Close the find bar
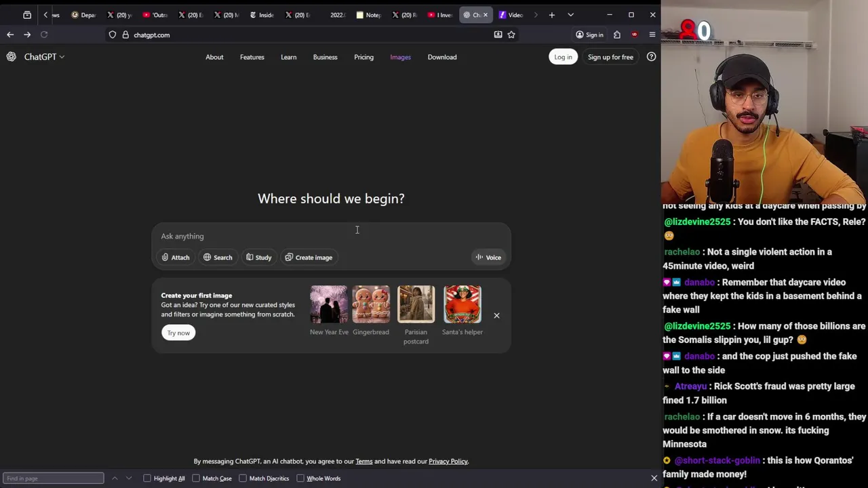This screenshot has height=488, width=868. [x=654, y=479]
